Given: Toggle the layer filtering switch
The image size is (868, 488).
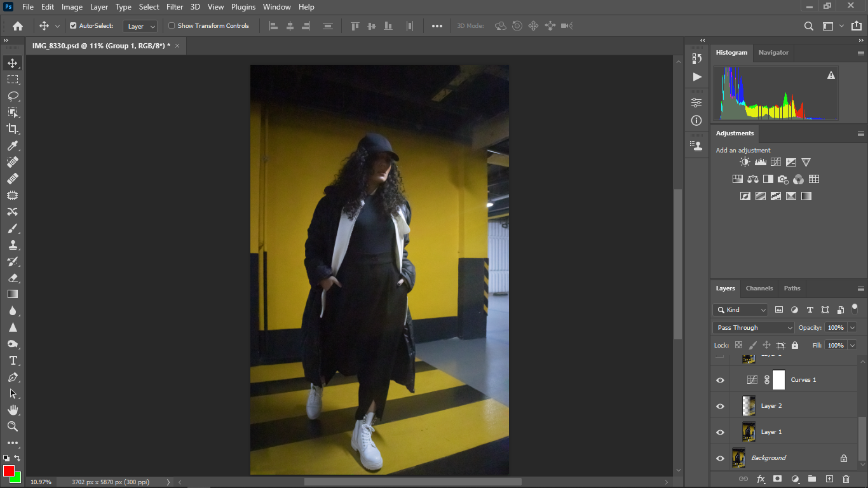Looking at the screenshot, I should [x=855, y=309].
